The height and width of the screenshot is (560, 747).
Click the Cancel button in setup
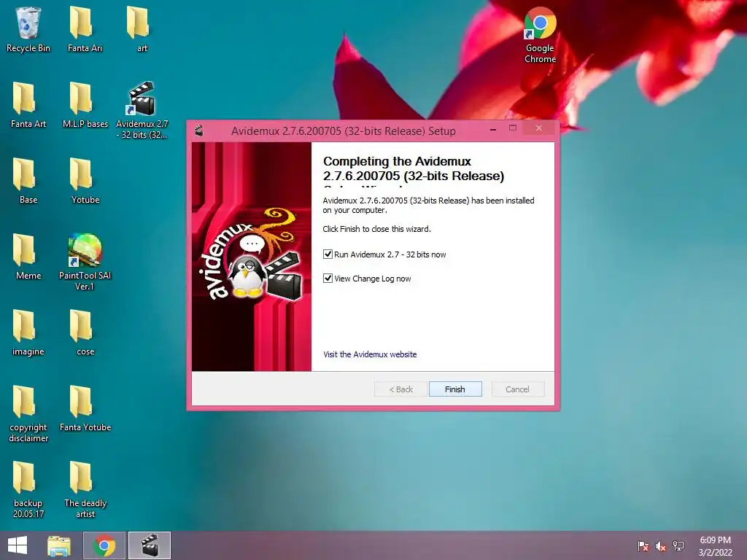click(517, 389)
